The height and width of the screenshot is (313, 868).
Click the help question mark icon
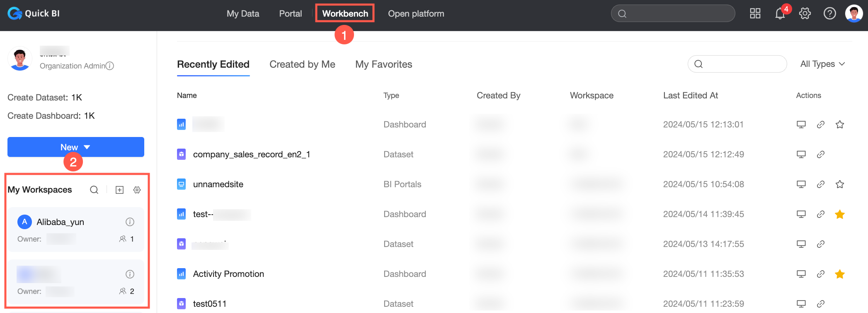(829, 14)
